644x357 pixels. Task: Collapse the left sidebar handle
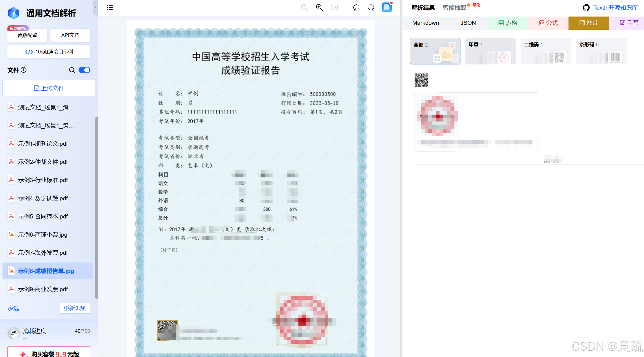[x=96, y=7]
